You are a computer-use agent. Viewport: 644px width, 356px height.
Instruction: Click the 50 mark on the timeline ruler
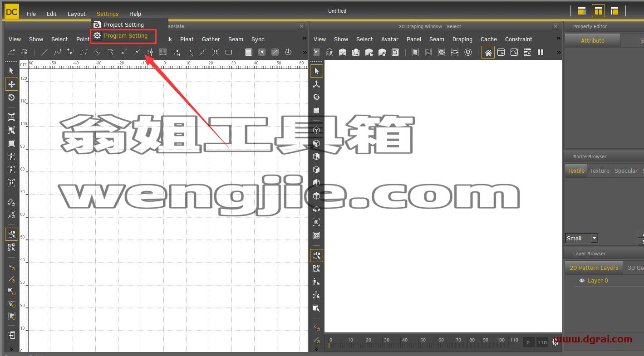423,340
